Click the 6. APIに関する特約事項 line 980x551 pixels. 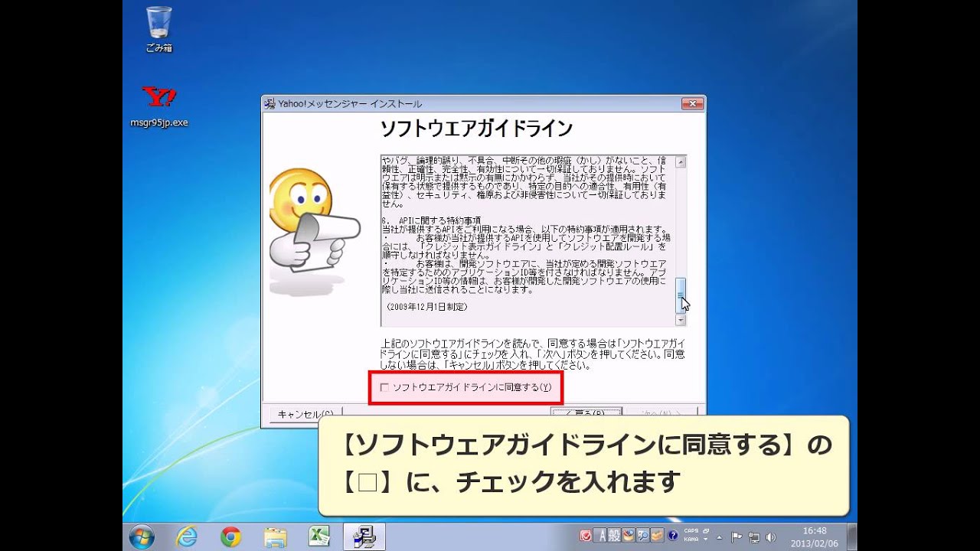coord(431,220)
